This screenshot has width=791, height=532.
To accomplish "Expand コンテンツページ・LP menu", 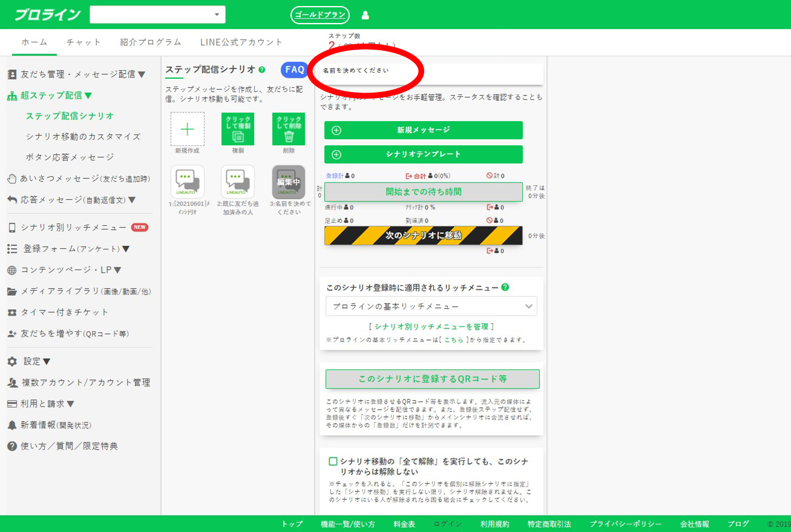I will [x=64, y=270].
